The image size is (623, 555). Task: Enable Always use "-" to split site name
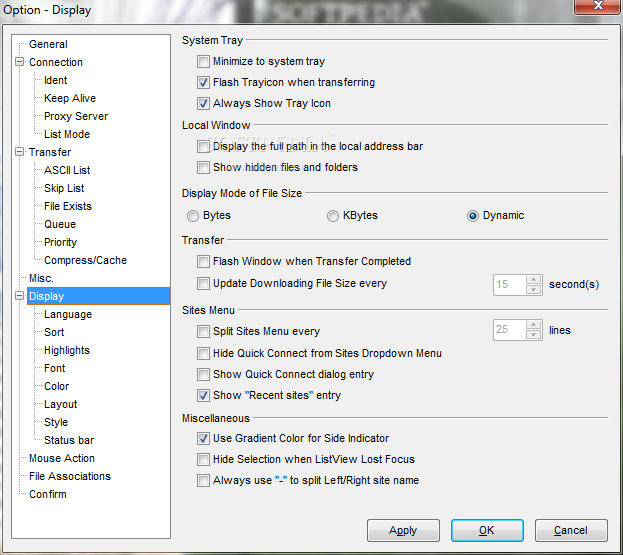click(203, 481)
